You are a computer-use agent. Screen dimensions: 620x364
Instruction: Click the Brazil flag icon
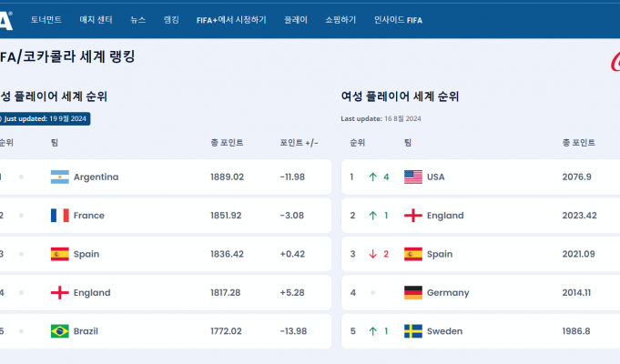(60, 331)
